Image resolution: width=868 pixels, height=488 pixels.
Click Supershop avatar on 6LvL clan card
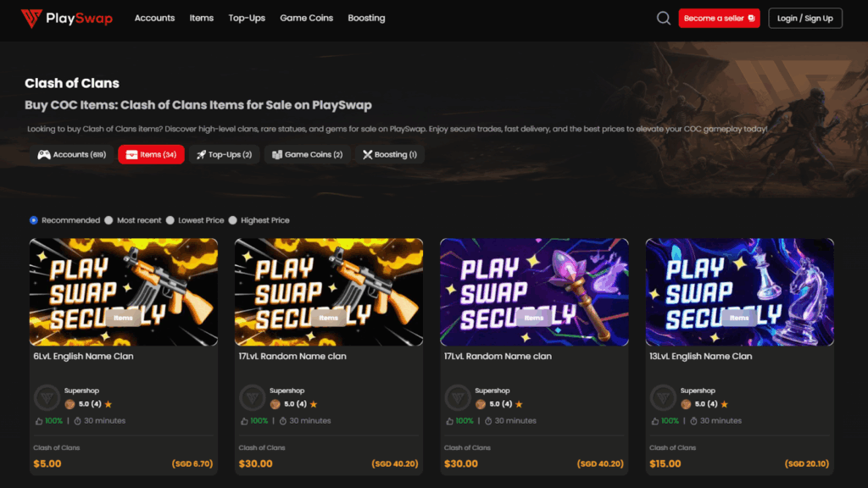tap(47, 397)
